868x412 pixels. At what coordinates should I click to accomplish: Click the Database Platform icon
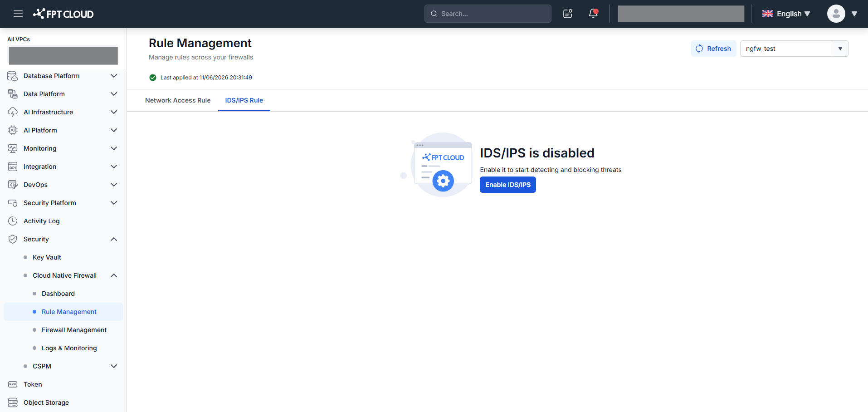click(13, 76)
